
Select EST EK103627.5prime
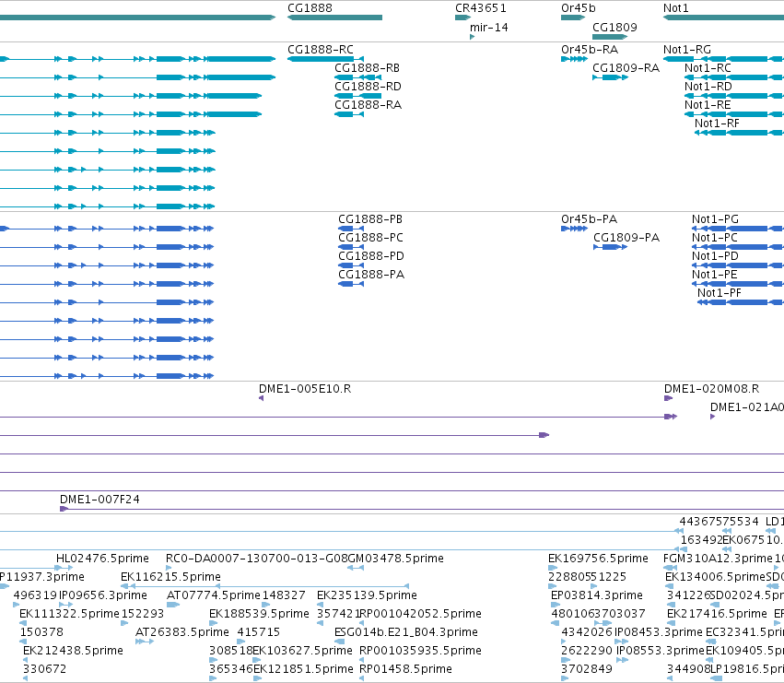256,660
